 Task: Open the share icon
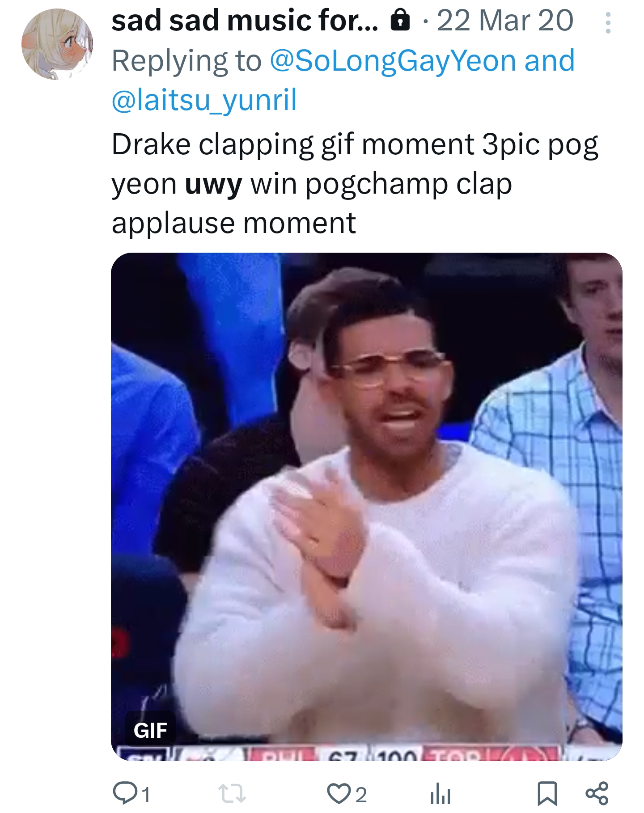pos(597,793)
